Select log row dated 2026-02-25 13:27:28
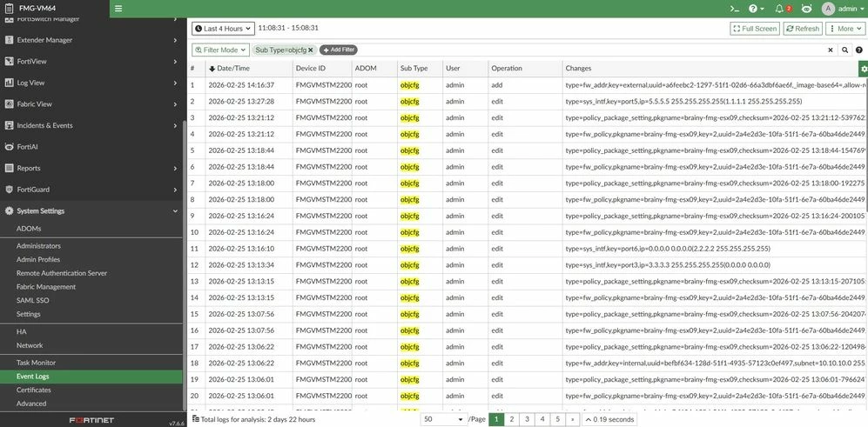This screenshot has width=868, height=427. pyautogui.click(x=527, y=101)
